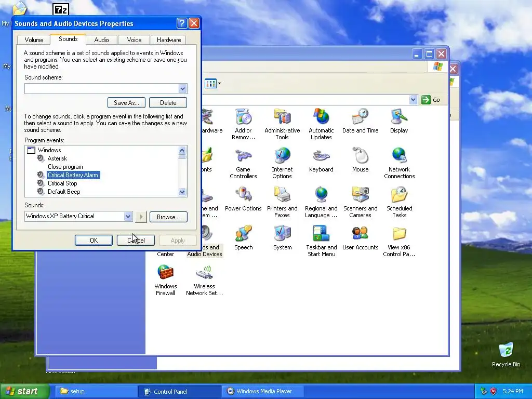Open Network Connections icon
The width and height of the screenshot is (532, 399).
click(399, 163)
